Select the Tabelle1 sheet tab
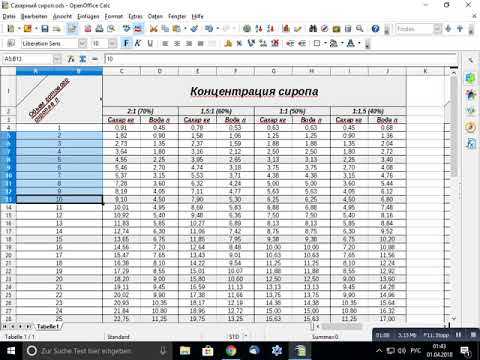The height and width of the screenshot is (360, 480). pyautogui.click(x=48, y=326)
